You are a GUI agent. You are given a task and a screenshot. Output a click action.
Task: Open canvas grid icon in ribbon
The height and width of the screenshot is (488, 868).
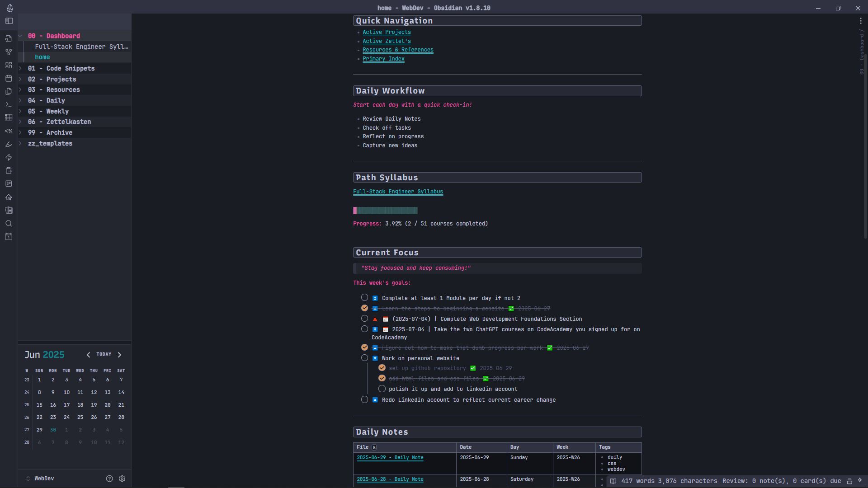(x=9, y=65)
